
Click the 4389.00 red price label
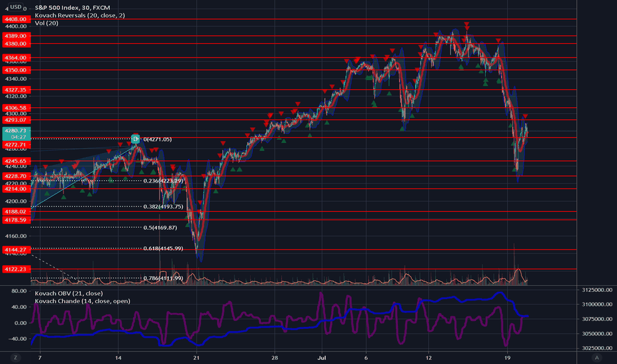(16, 36)
